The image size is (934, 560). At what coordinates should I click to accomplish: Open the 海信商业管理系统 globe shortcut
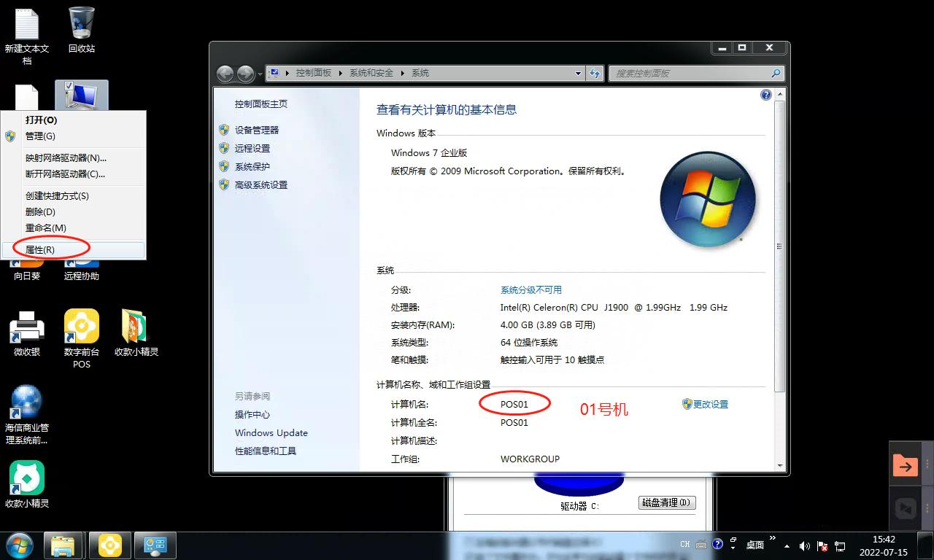27,414
